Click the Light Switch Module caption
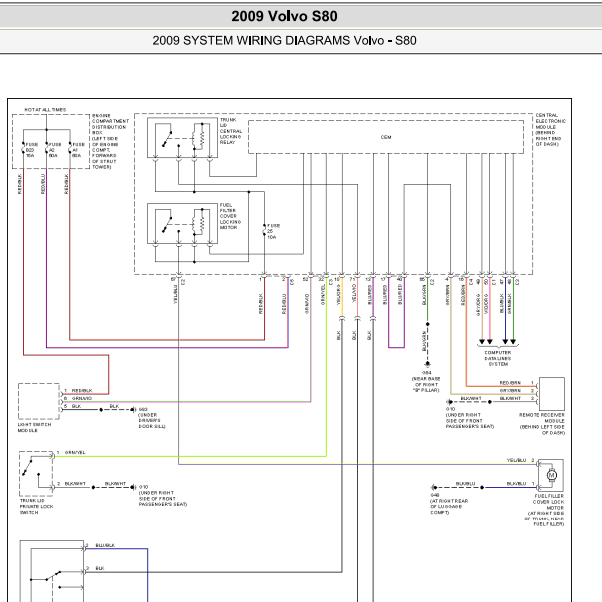602x602 pixels. pos(34,427)
